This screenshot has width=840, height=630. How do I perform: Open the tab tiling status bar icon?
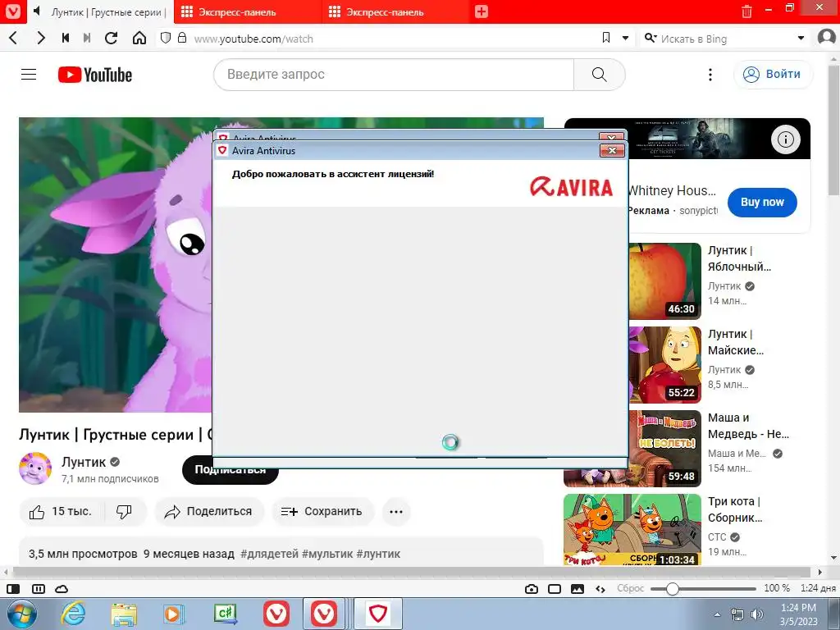(x=39, y=589)
